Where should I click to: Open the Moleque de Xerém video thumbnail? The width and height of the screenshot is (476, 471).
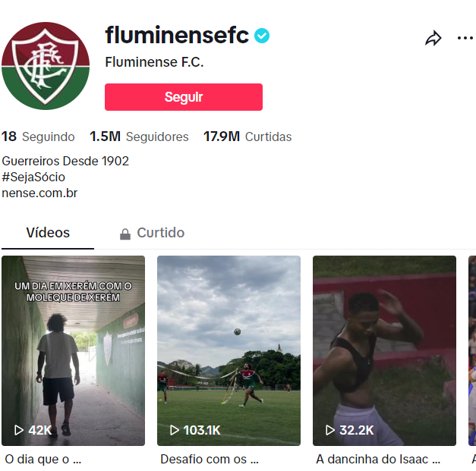[73, 350]
